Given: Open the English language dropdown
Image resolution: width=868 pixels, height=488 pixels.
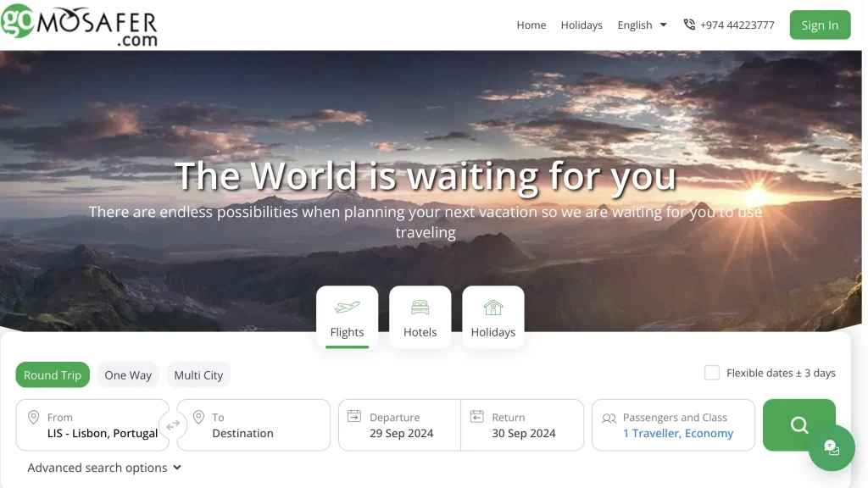Looking at the screenshot, I should 642,25.
